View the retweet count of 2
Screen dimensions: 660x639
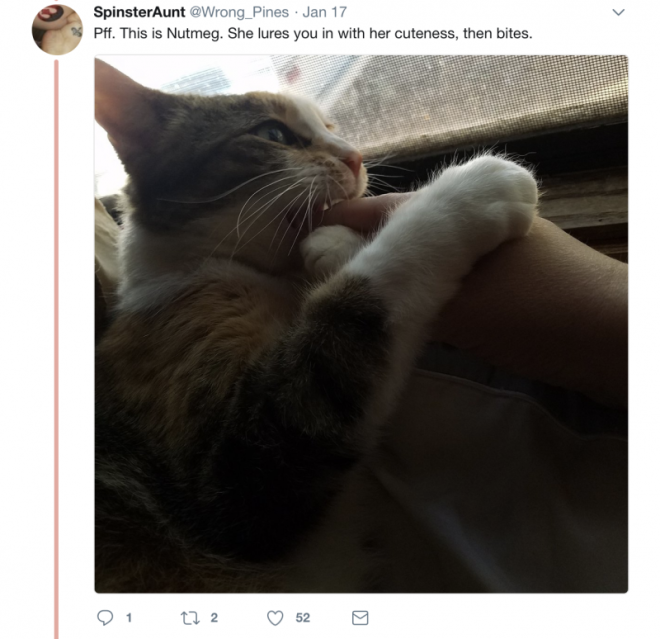coord(214,618)
